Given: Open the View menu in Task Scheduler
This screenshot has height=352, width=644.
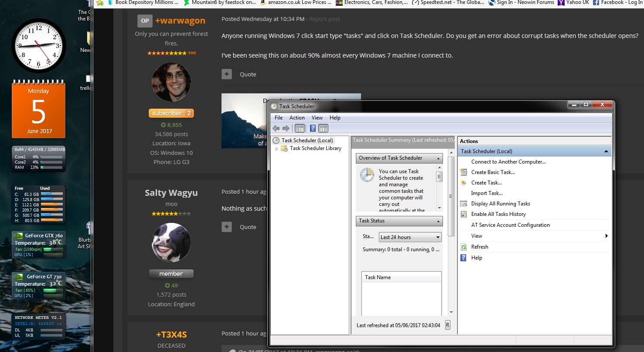Looking at the screenshot, I should click(317, 117).
